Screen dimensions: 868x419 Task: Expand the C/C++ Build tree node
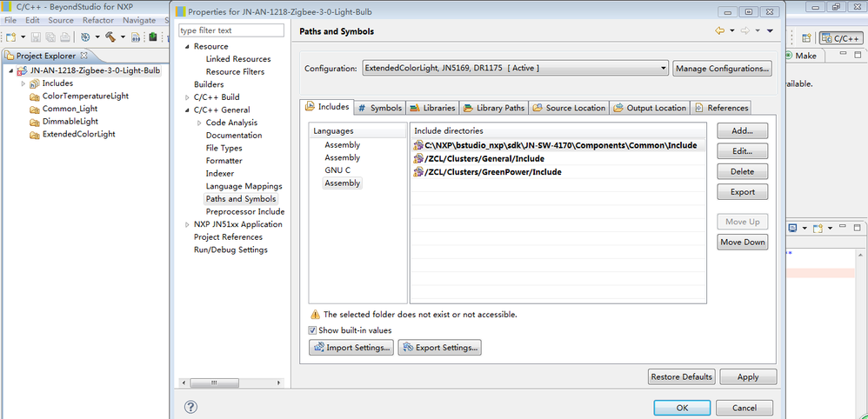187,96
